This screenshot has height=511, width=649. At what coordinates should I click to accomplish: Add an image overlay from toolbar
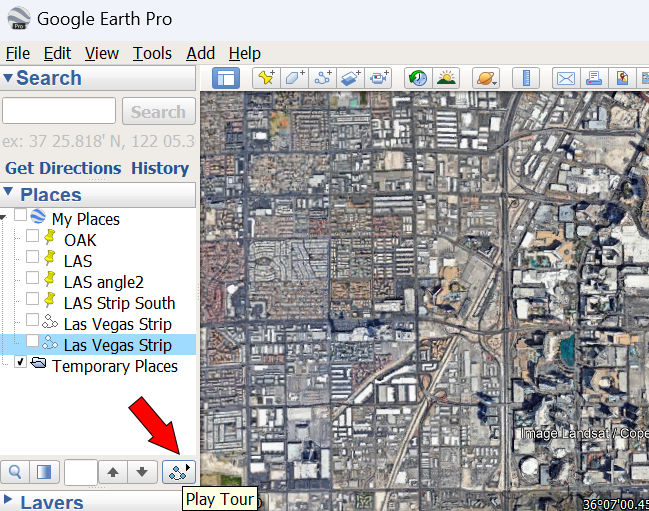point(351,78)
